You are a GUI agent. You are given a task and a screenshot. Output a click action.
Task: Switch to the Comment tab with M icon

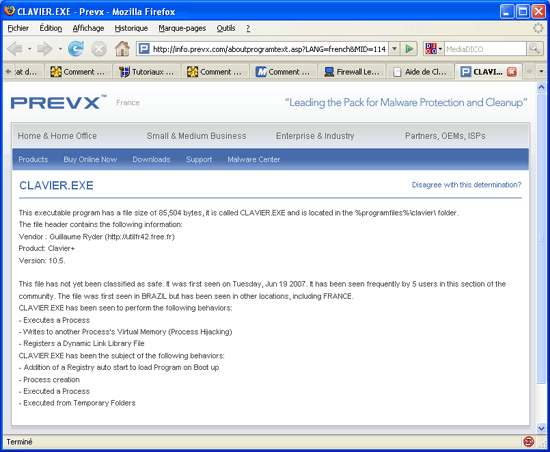[283, 72]
